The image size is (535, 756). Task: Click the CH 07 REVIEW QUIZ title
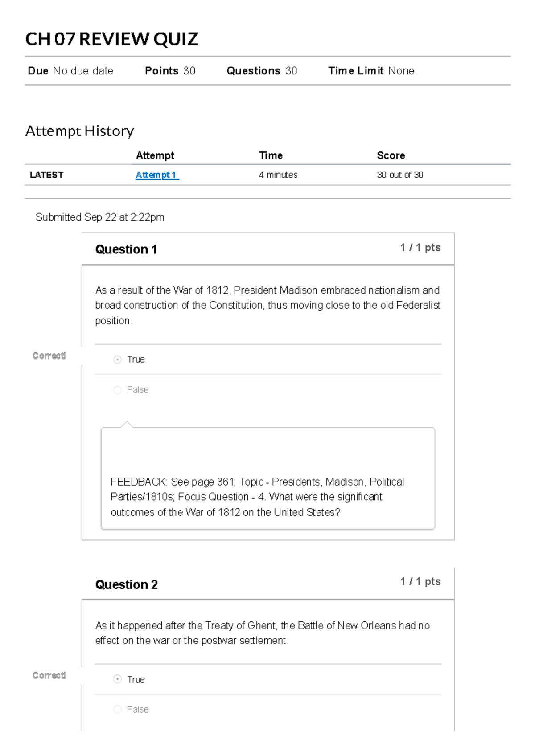click(111, 39)
